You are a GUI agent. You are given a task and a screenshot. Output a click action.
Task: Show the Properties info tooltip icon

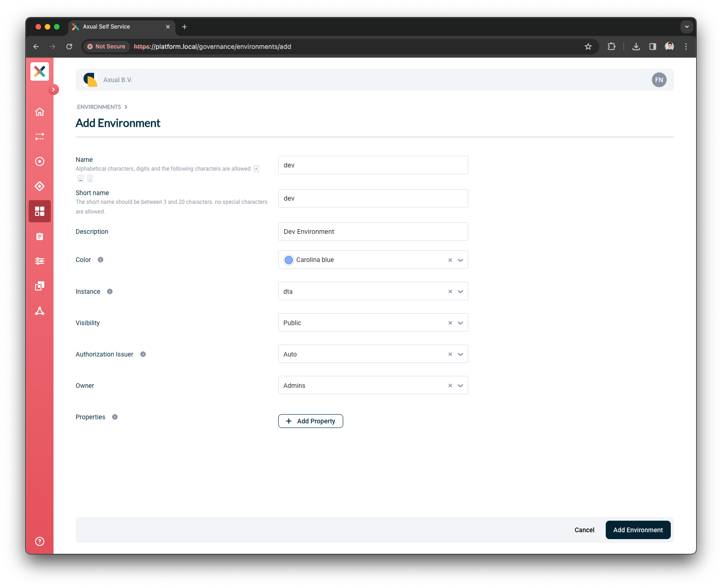[115, 417]
